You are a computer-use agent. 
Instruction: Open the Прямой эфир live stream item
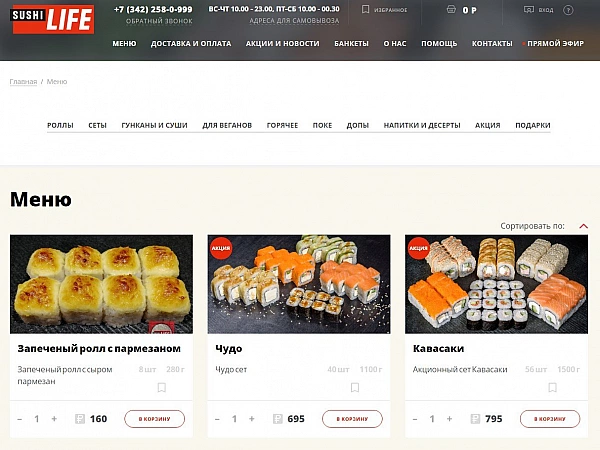(555, 44)
